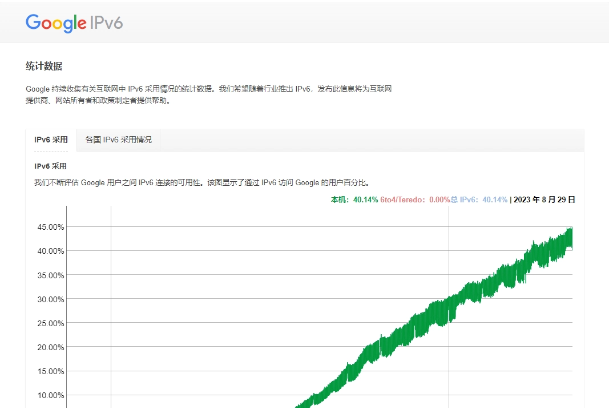The image size is (614, 408).
Task: Click the 统计数据 page heading
Action: pyautogui.click(x=44, y=66)
